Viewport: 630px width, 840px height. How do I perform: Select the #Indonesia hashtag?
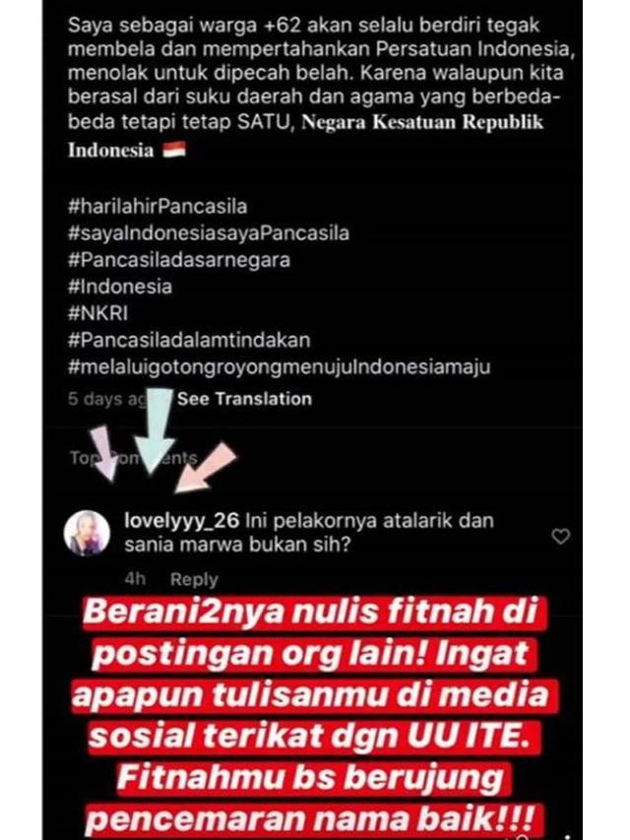[120, 287]
